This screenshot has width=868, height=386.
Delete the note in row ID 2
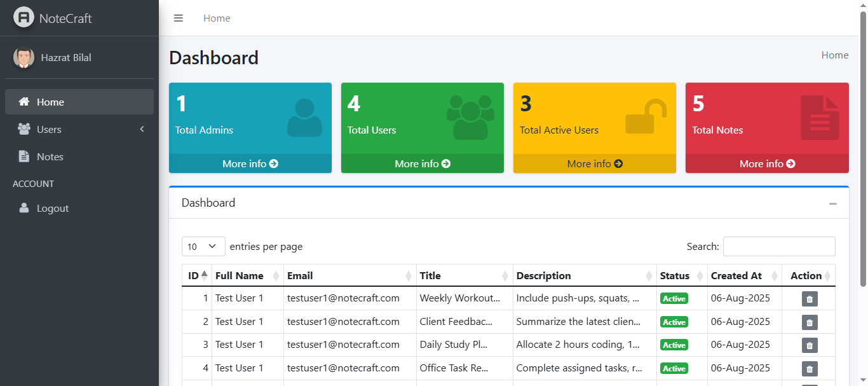[810, 322]
